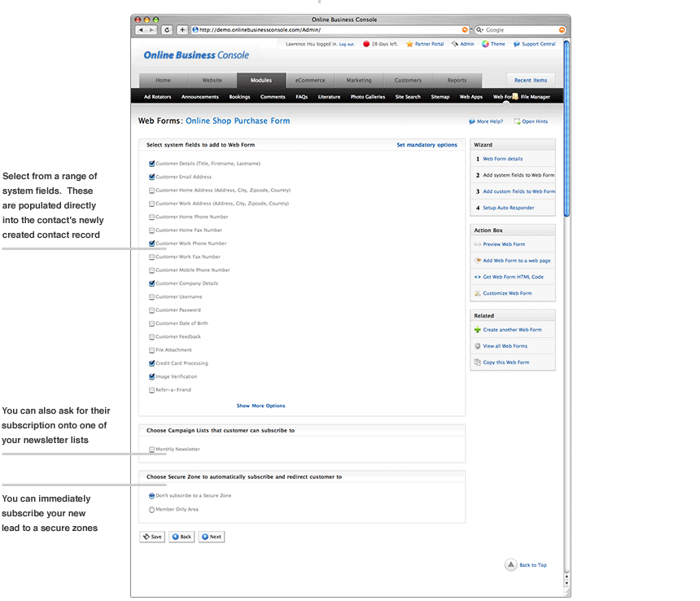Enable the Customer Home Phone Number checkbox

[x=152, y=217]
